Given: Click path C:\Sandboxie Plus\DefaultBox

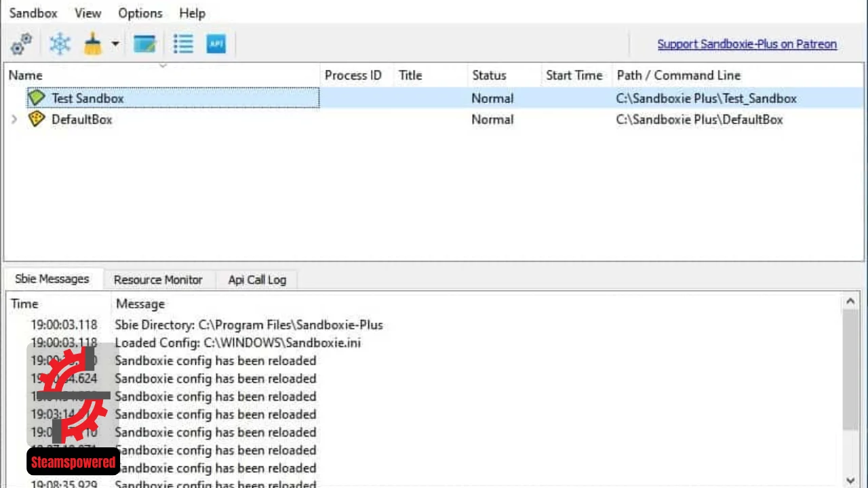Looking at the screenshot, I should pyautogui.click(x=699, y=119).
